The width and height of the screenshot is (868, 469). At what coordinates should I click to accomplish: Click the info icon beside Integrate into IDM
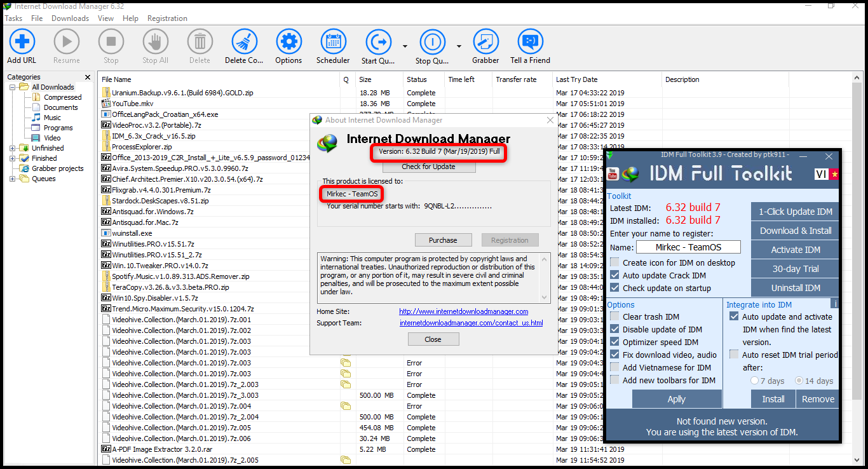point(835,304)
